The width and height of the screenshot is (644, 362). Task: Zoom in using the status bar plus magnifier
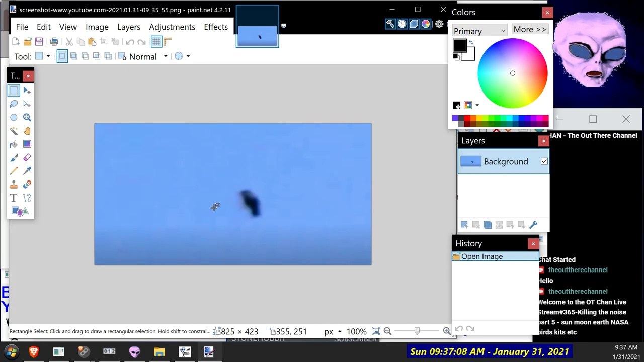[447, 331]
